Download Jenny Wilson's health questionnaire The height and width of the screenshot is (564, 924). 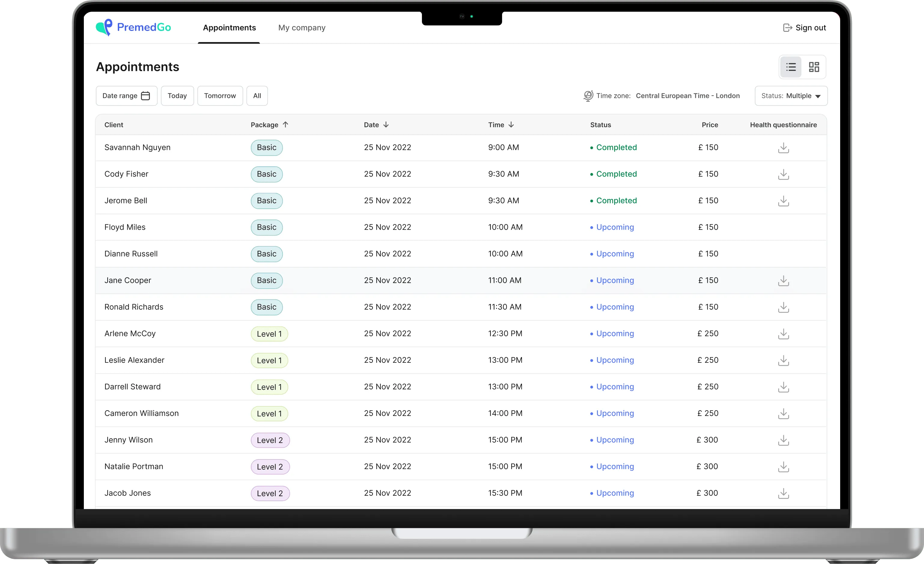tap(783, 440)
